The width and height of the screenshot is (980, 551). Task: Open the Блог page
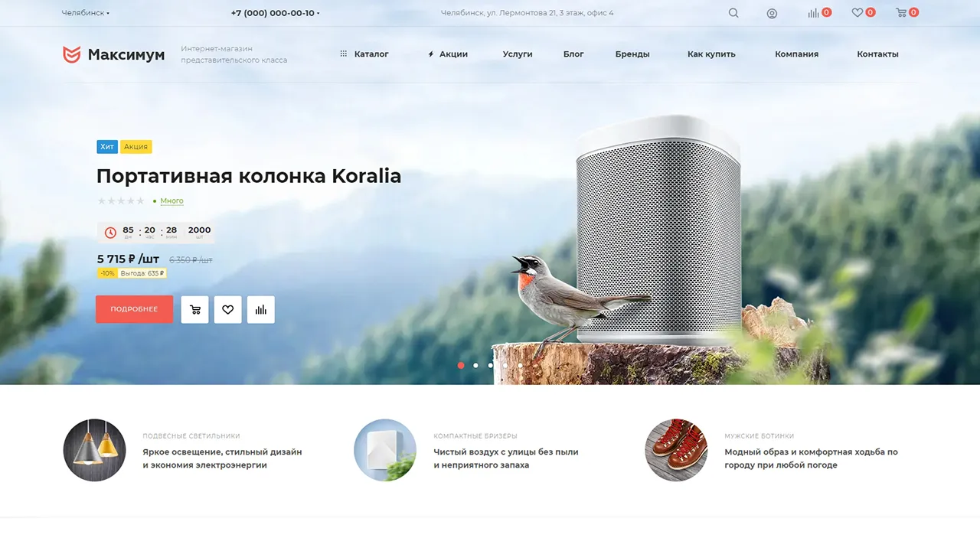point(573,54)
